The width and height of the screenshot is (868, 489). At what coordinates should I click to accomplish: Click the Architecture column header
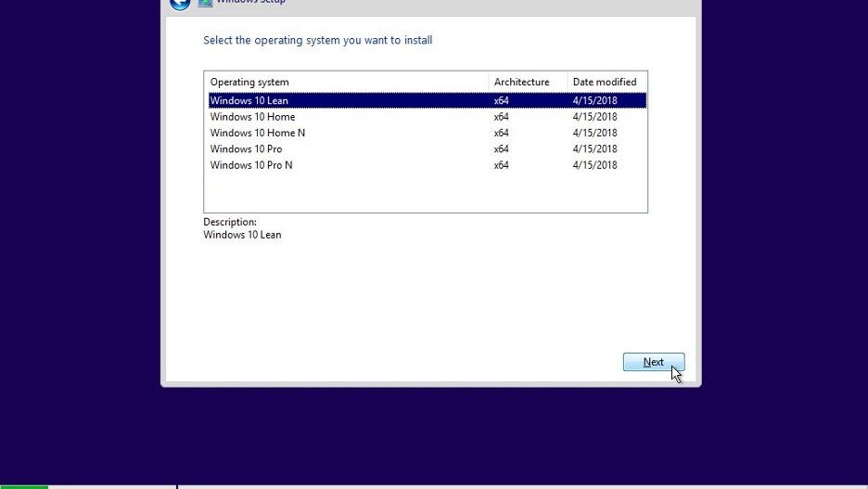pos(528,82)
